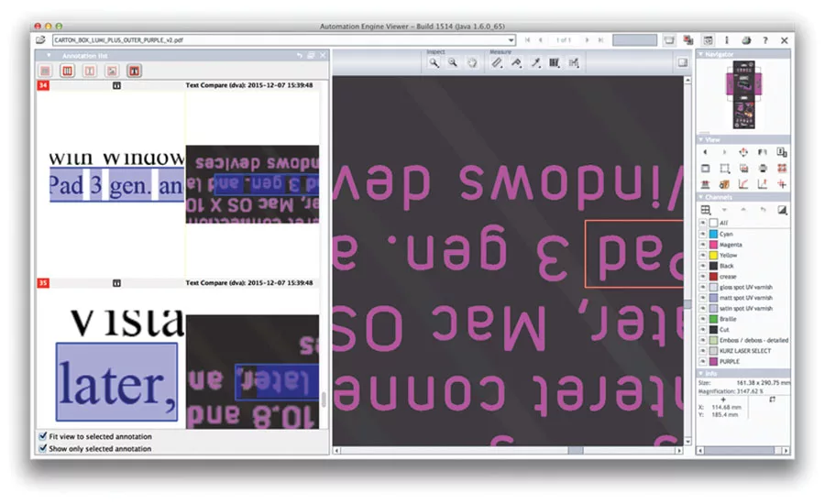This screenshot has height=504, width=825.
Task: Click the Cyan color swatch
Action: pyautogui.click(x=714, y=234)
